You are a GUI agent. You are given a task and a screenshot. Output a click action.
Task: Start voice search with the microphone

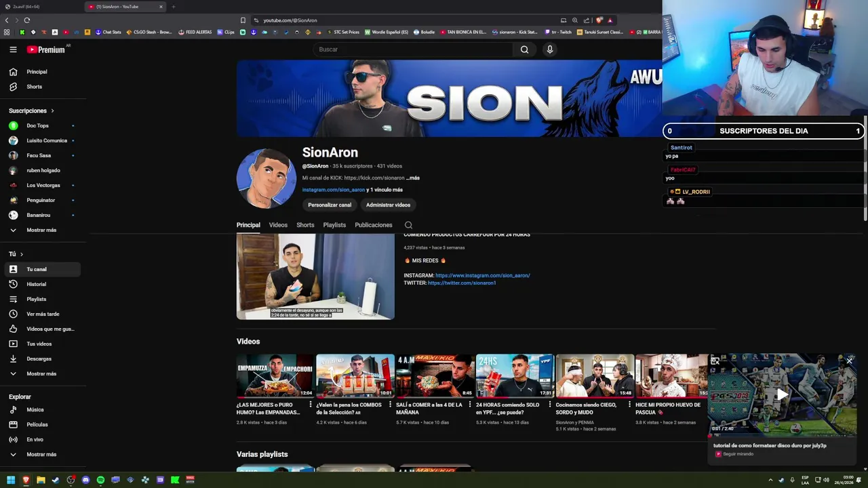[550, 49]
